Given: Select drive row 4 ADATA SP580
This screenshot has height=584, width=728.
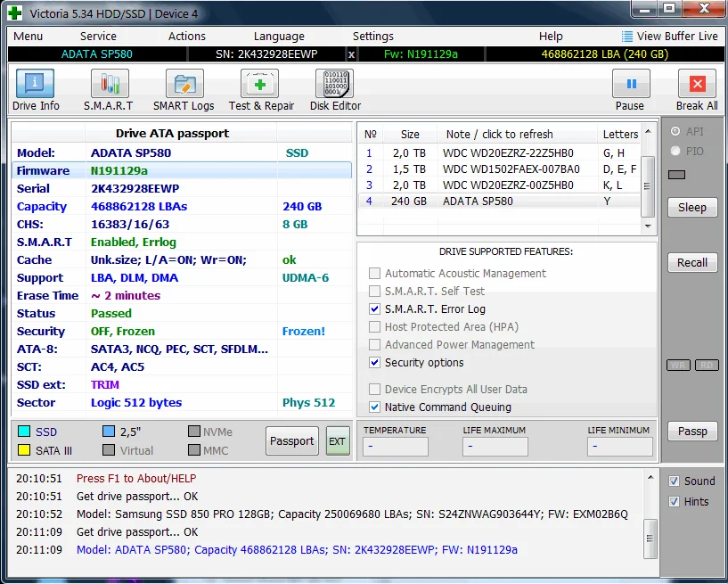Looking at the screenshot, I should point(499,202).
